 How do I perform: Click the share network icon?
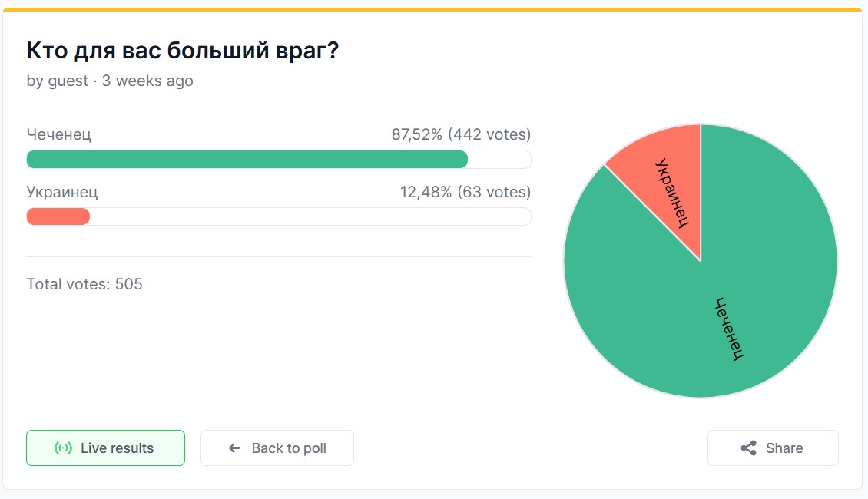click(748, 448)
